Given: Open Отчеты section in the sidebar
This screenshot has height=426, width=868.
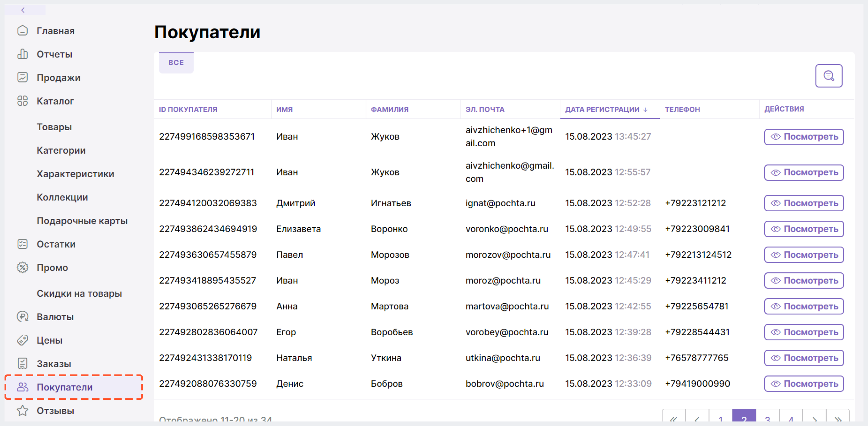Looking at the screenshot, I should [55, 54].
